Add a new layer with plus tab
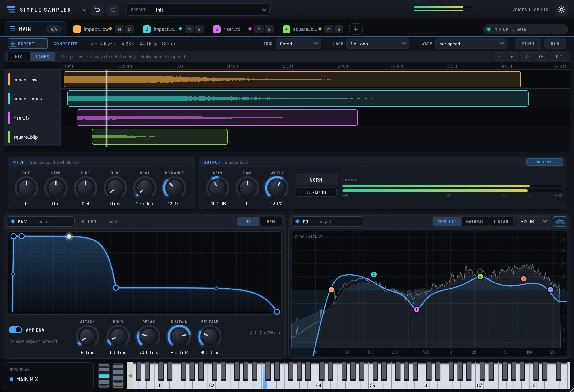574x392 pixels. pyautogui.click(x=356, y=29)
